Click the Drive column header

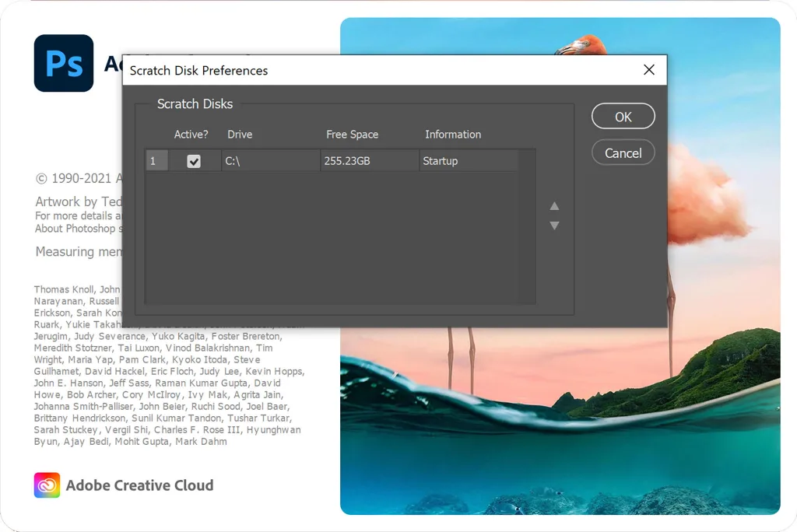tap(239, 134)
